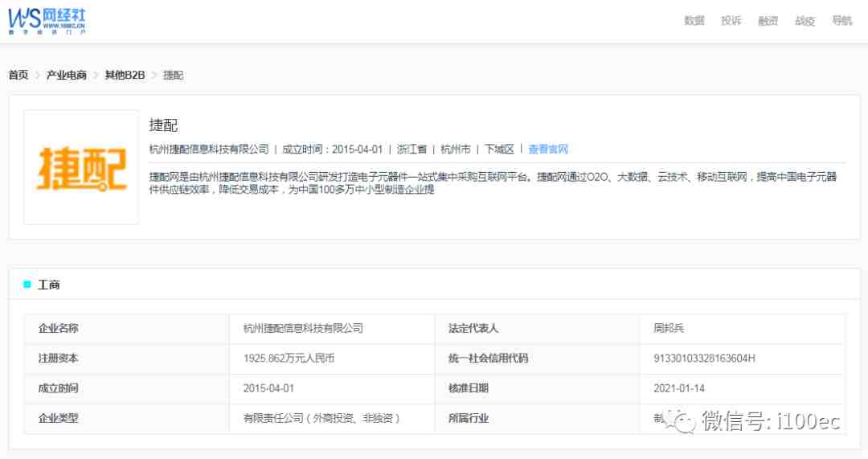
Task: Open the 导航 navigation item
Action: pos(842,20)
